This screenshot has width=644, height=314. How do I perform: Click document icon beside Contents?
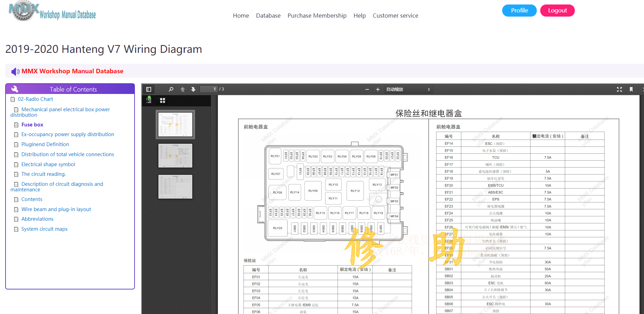[x=16, y=200]
